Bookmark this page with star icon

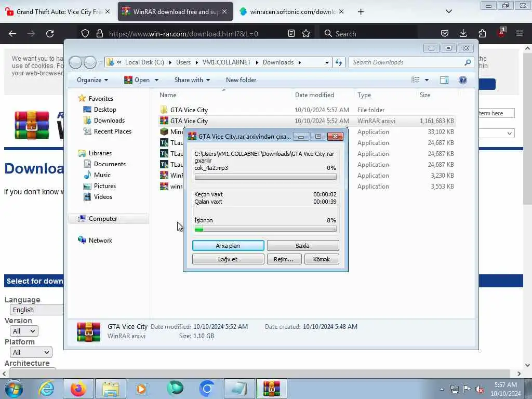[x=306, y=34]
